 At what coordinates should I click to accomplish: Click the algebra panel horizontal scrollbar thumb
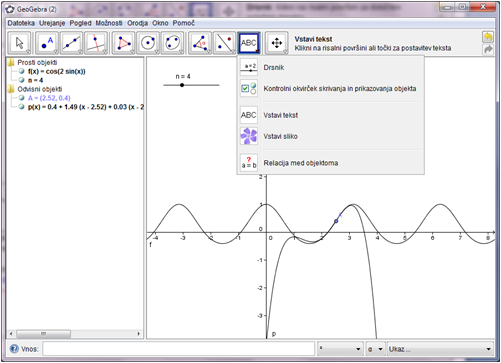tap(43, 334)
